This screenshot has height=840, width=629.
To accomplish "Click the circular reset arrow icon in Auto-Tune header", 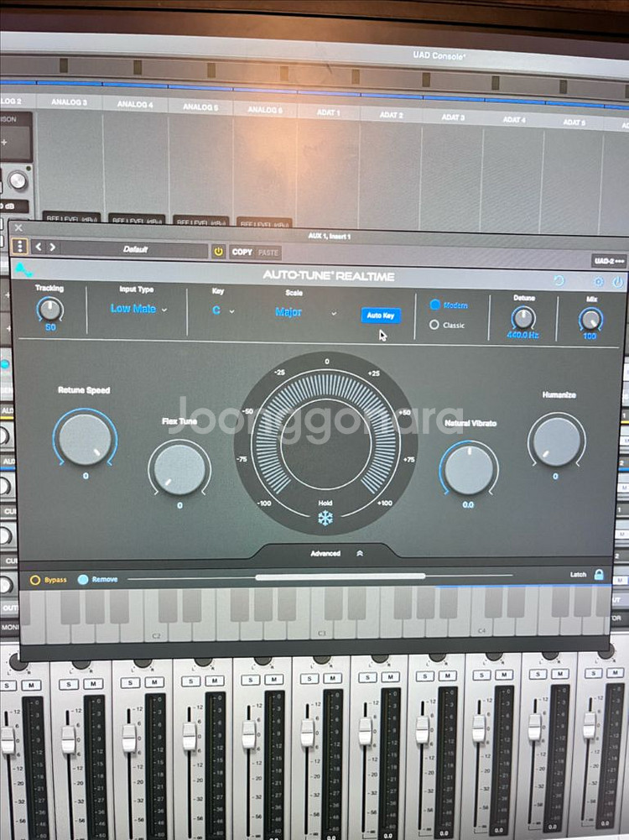I will (559, 280).
